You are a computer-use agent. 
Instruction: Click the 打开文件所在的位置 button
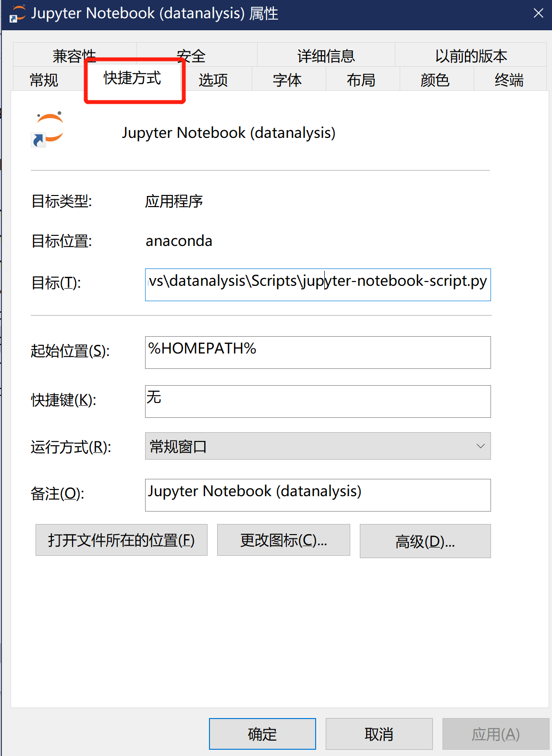[x=122, y=540]
